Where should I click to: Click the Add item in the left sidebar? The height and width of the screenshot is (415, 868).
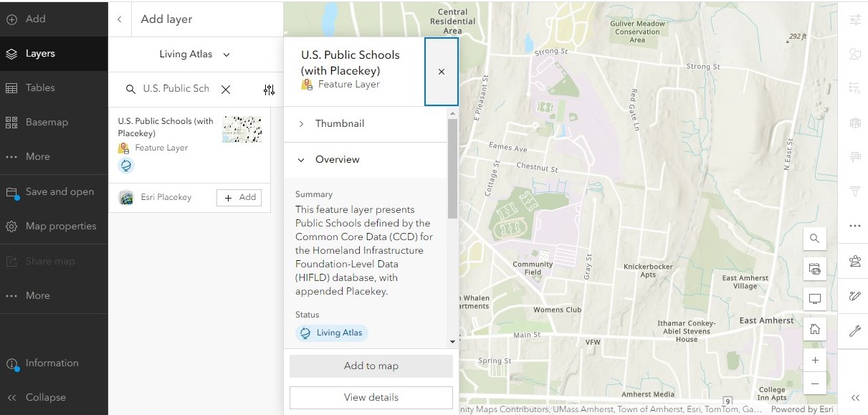coord(54,19)
